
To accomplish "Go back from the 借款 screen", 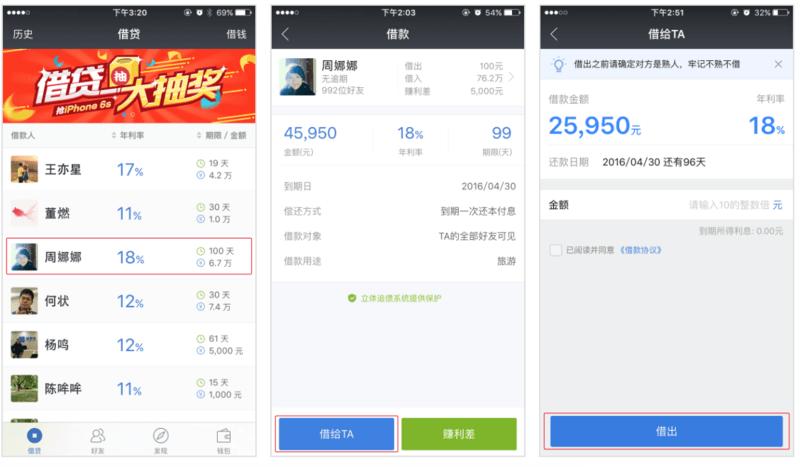I will pyautogui.click(x=285, y=34).
